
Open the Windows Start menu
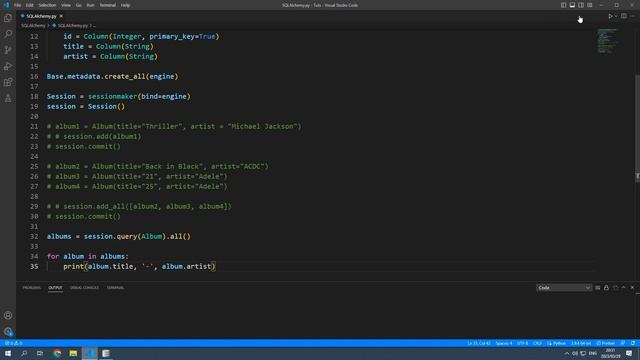[x=8, y=353]
